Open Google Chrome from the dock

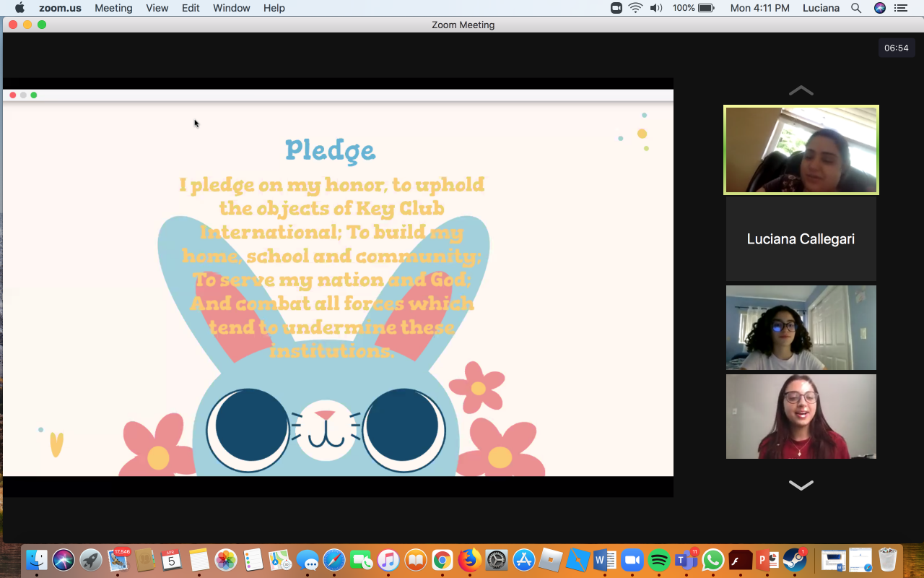pyautogui.click(x=443, y=560)
